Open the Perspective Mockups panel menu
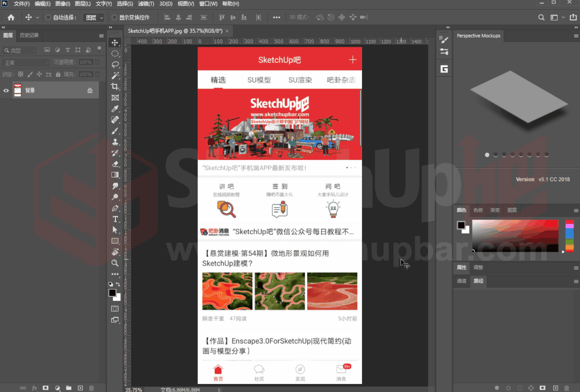This screenshot has height=392, width=580. point(576,36)
